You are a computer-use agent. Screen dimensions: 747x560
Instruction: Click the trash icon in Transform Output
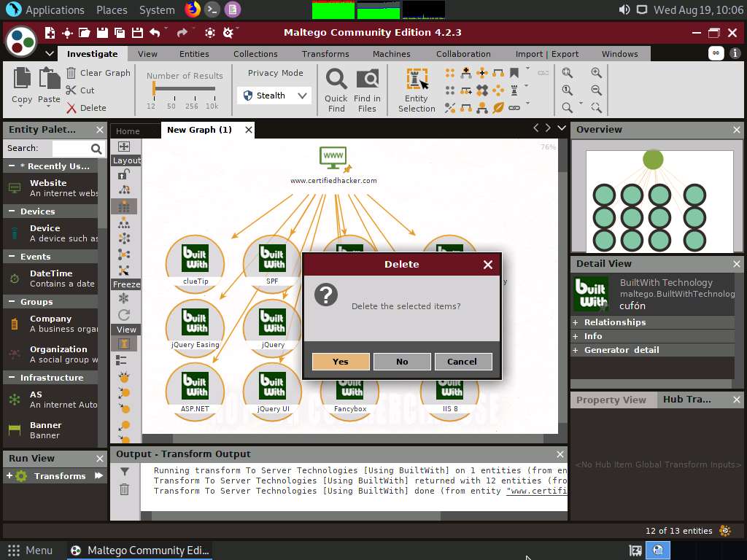coord(124,489)
